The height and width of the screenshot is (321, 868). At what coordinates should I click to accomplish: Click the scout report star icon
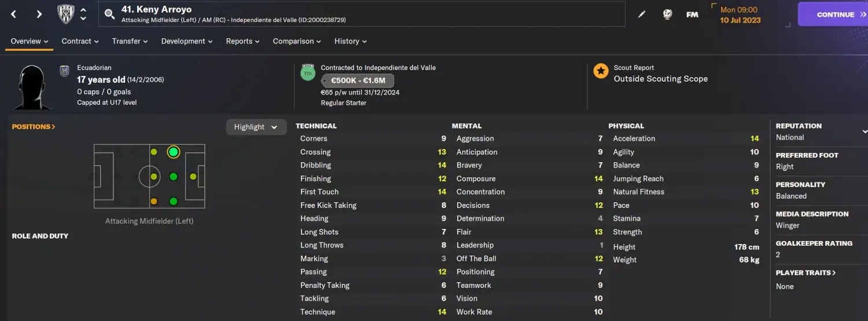[x=601, y=71]
